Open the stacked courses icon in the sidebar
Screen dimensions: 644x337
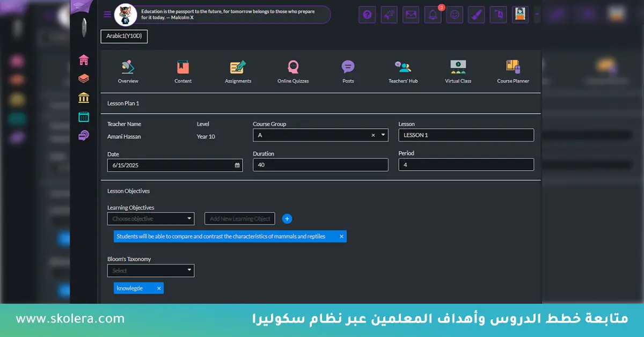[x=84, y=78]
